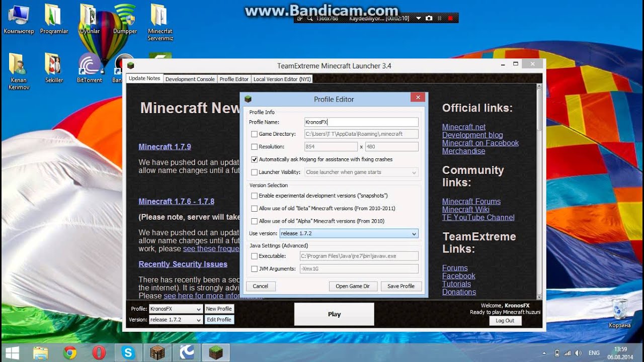Open the taskbar clock showing 13:59
The width and height of the screenshot is (644, 362).
pos(620,352)
